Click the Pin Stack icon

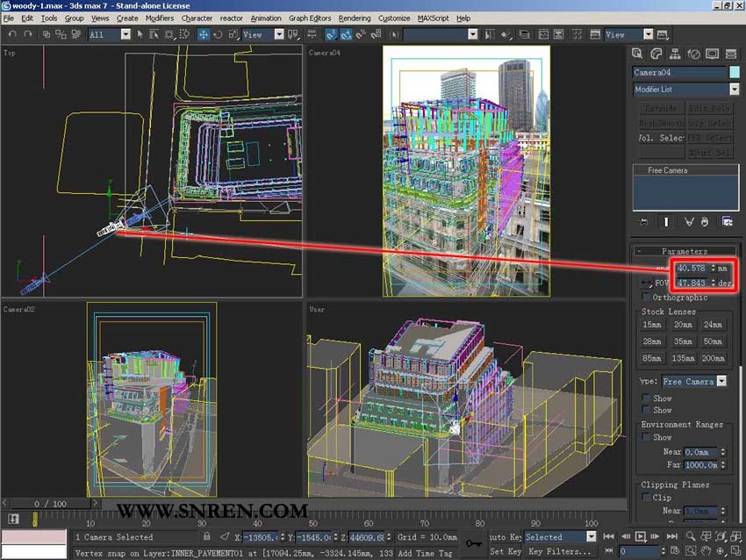pos(643,222)
